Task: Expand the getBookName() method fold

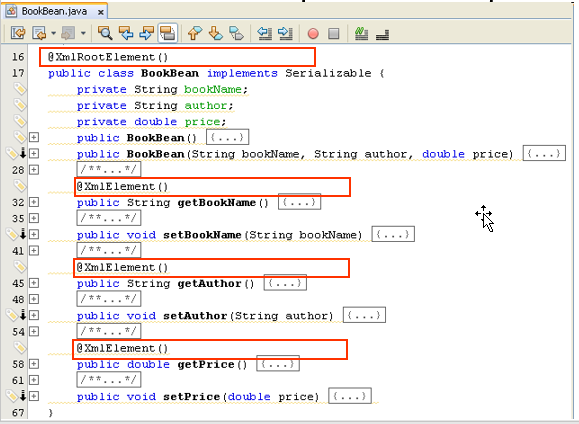Action: coord(34,202)
